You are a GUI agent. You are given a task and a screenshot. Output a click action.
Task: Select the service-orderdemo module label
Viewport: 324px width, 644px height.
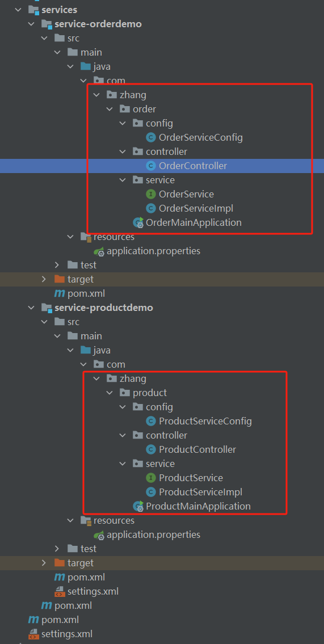(x=98, y=24)
